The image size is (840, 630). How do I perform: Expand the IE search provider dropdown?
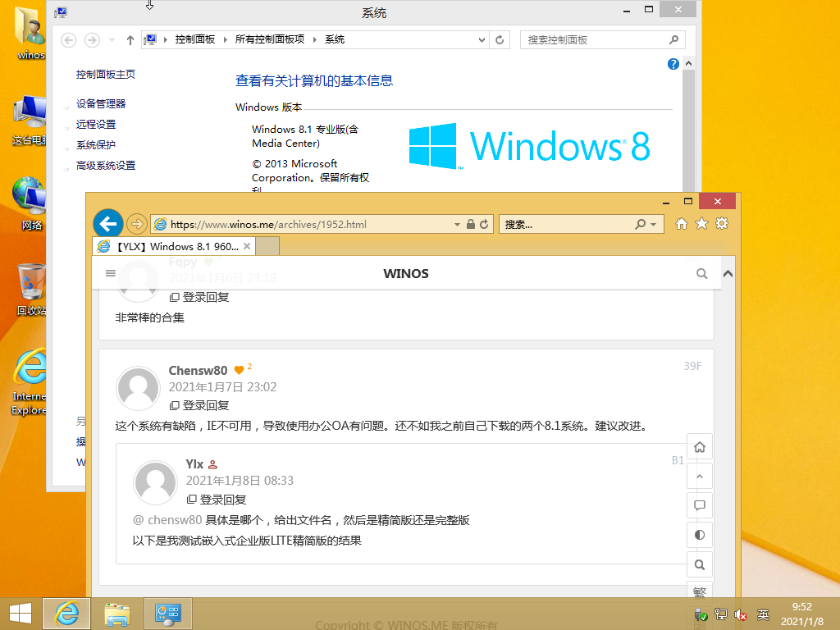tap(654, 225)
